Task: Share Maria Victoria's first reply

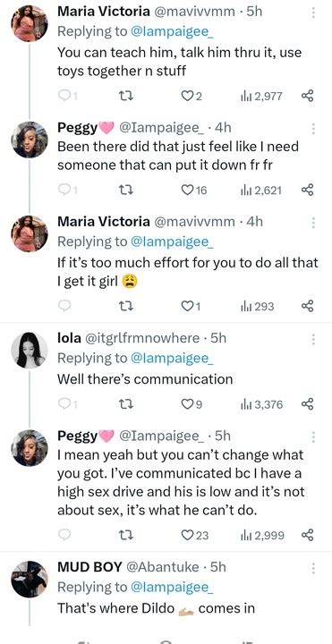Action: pos(307,96)
